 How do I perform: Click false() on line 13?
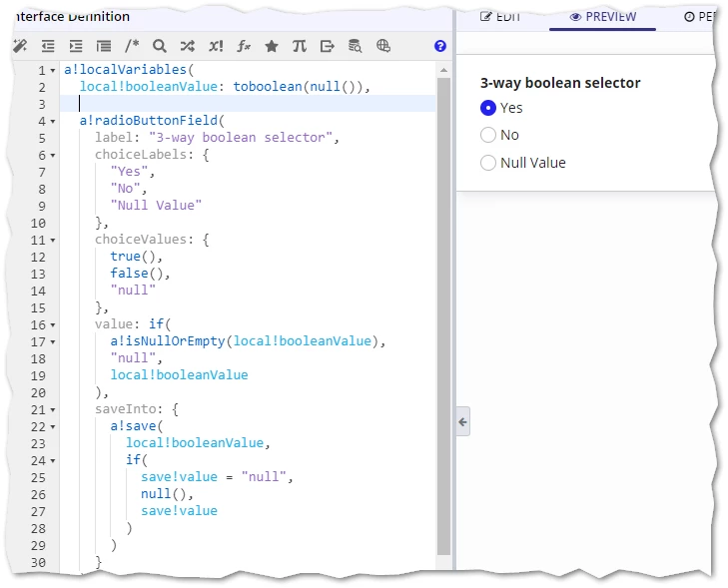pyautogui.click(x=137, y=274)
